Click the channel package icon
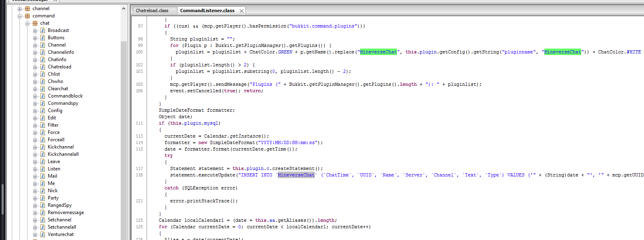644x240 pixels. pos(27,8)
